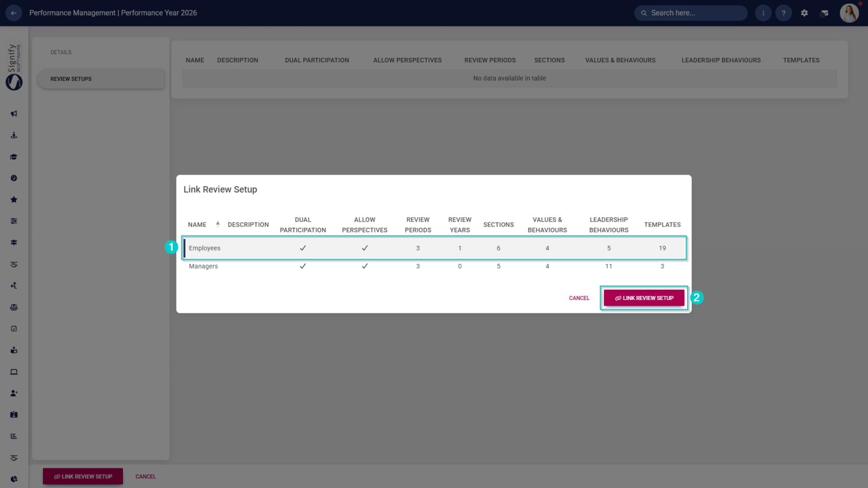Select the Employees row name
The height and width of the screenshot is (488, 868).
pyautogui.click(x=205, y=248)
